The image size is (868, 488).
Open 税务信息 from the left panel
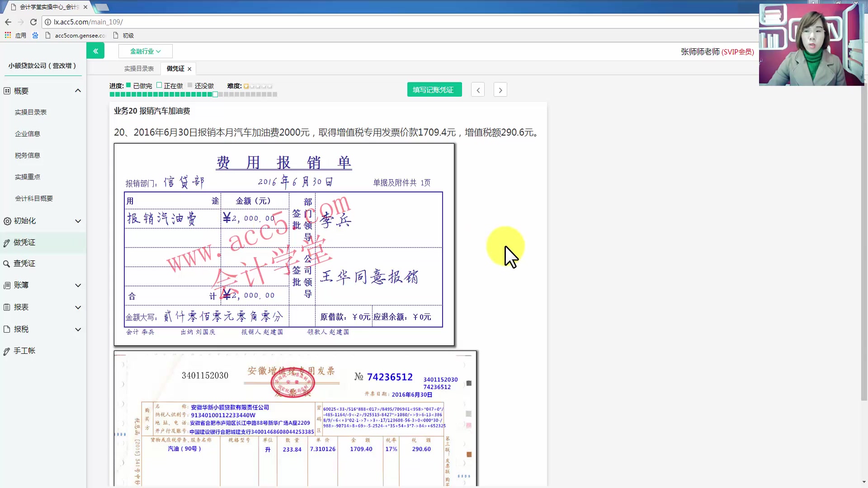(28, 155)
